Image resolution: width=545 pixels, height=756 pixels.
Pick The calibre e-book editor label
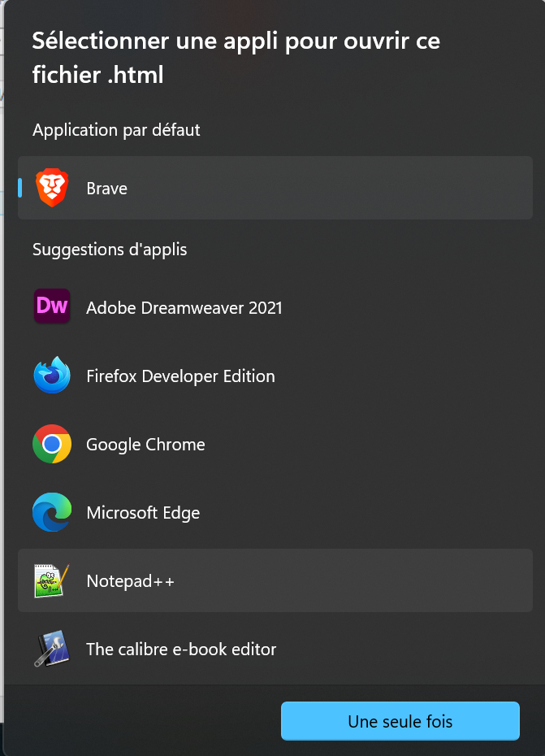181,650
